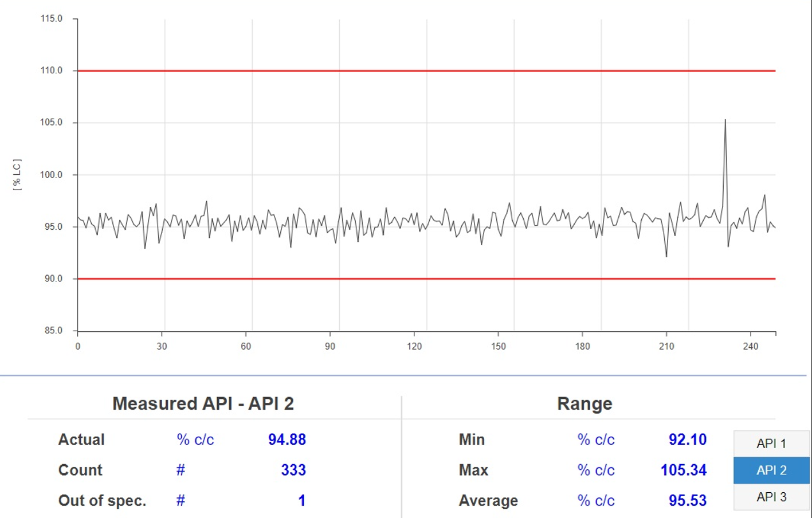Click the # unit beside Count
Image resolution: width=812 pixels, height=518 pixels.
click(181, 470)
